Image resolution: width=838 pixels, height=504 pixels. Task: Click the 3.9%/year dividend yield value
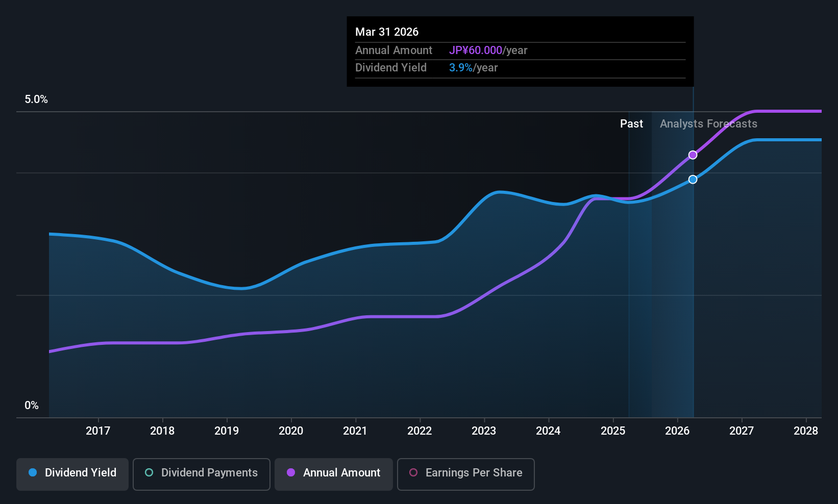coord(473,68)
